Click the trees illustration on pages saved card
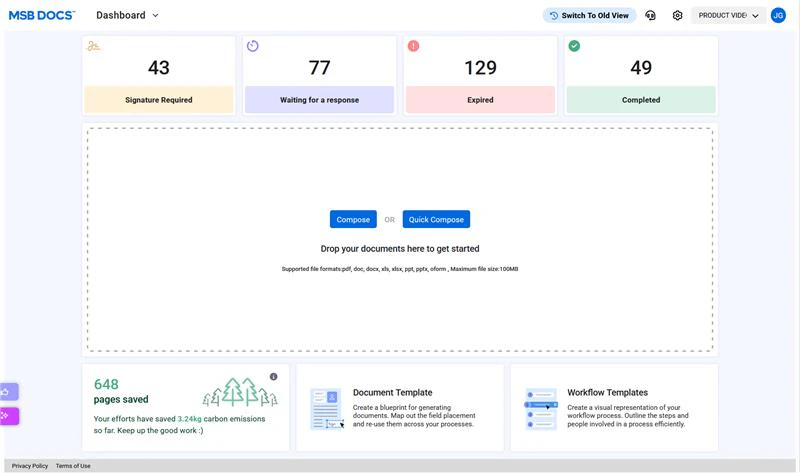Viewport: 800px width, 473px height. click(x=240, y=392)
